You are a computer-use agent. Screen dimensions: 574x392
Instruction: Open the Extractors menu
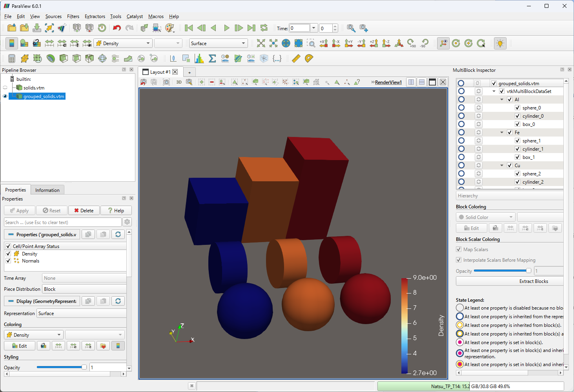tap(95, 16)
